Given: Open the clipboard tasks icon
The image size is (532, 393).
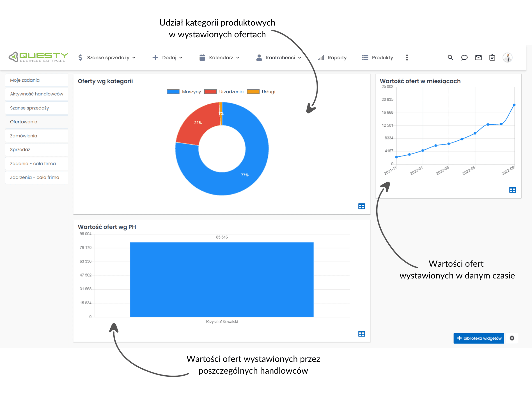Looking at the screenshot, I should pos(492,58).
